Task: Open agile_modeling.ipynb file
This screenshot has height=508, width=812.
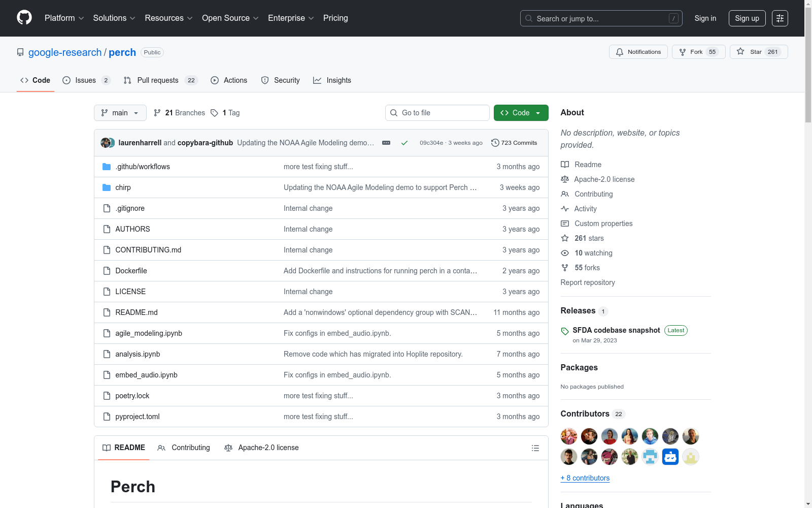Action: click(x=149, y=333)
